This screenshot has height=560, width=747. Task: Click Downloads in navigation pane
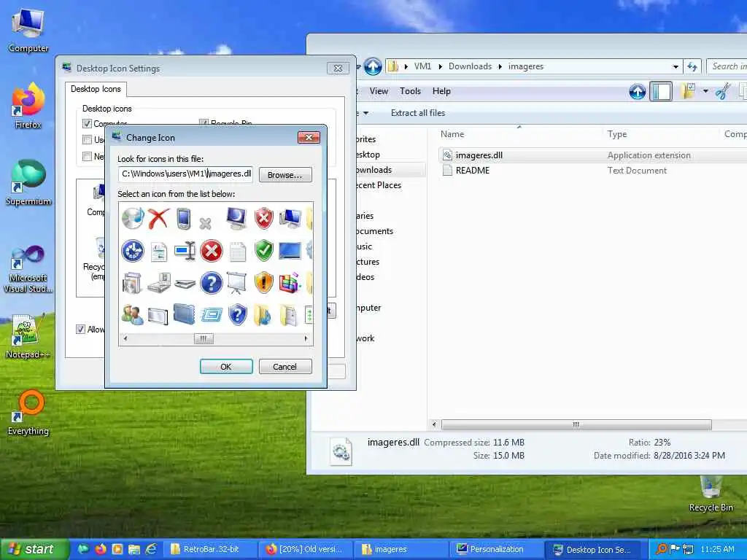pos(373,170)
